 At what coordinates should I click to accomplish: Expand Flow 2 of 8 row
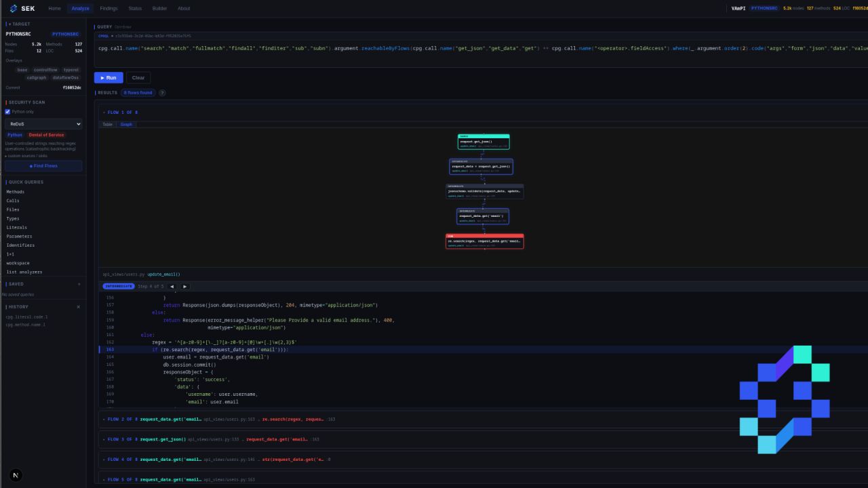coord(483,419)
